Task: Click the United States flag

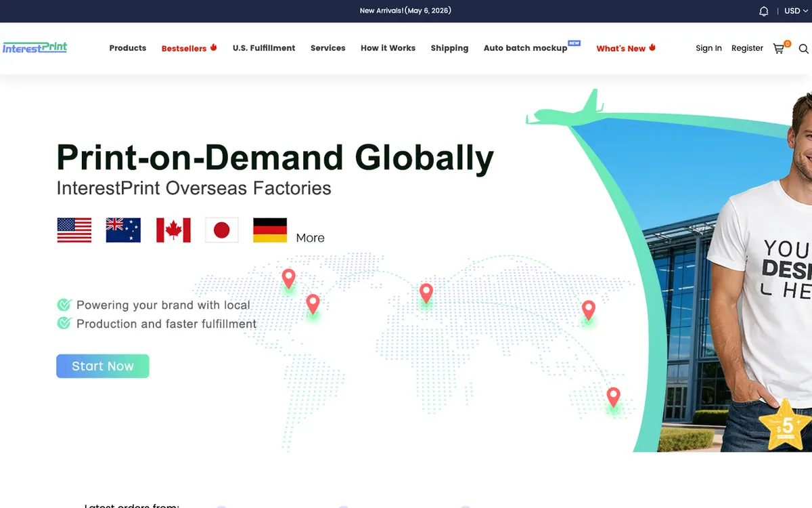Action: pyautogui.click(x=74, y=230)
